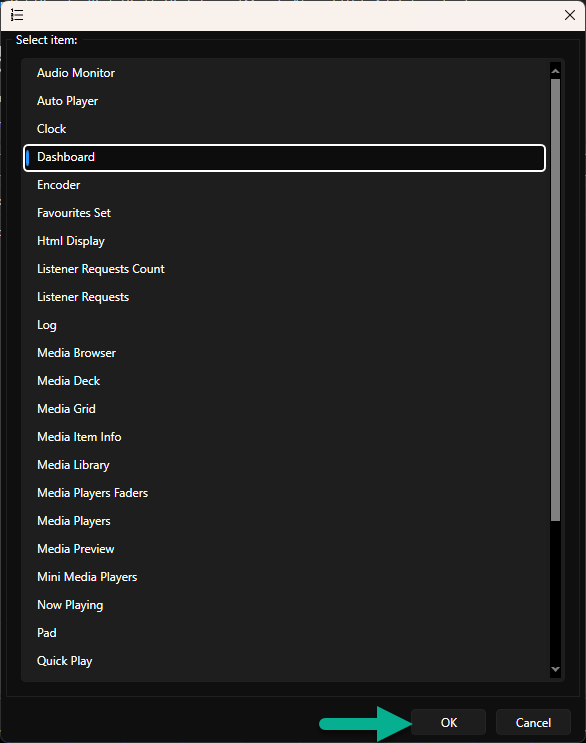Click the scrollbar up arrow
586x743 pixels.
point(555,71)
